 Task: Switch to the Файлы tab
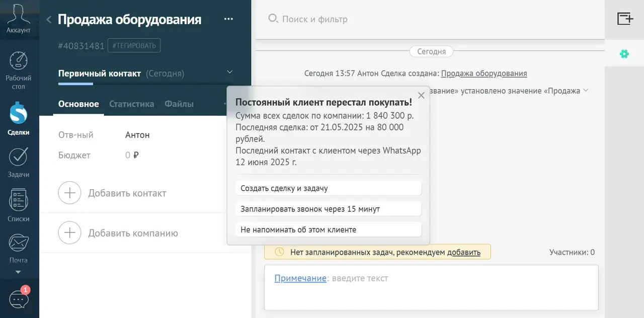[179, 104]
